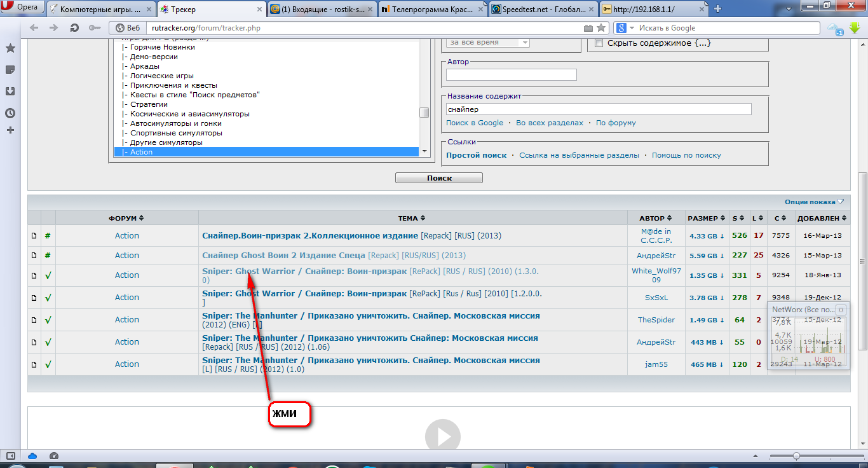Click the Opera Link cloud in status bar
868x468 pixels.
tap(32, 456)
